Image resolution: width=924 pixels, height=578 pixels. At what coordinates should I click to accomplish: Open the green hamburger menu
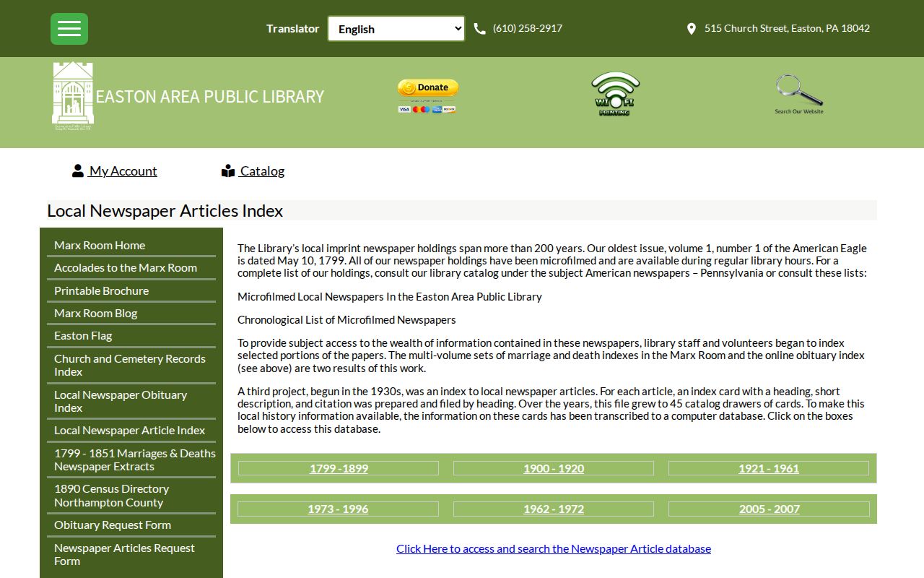[x=69, y=29]
